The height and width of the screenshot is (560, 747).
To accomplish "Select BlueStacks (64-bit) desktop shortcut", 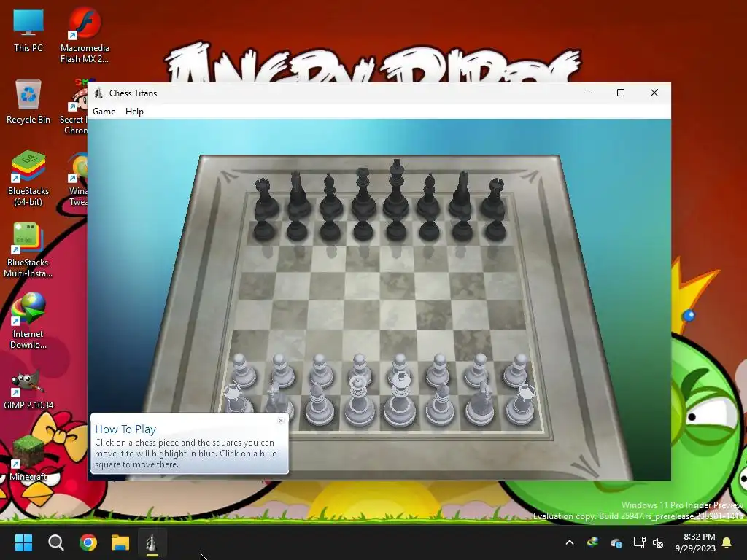I will click(x=28, y=179).
